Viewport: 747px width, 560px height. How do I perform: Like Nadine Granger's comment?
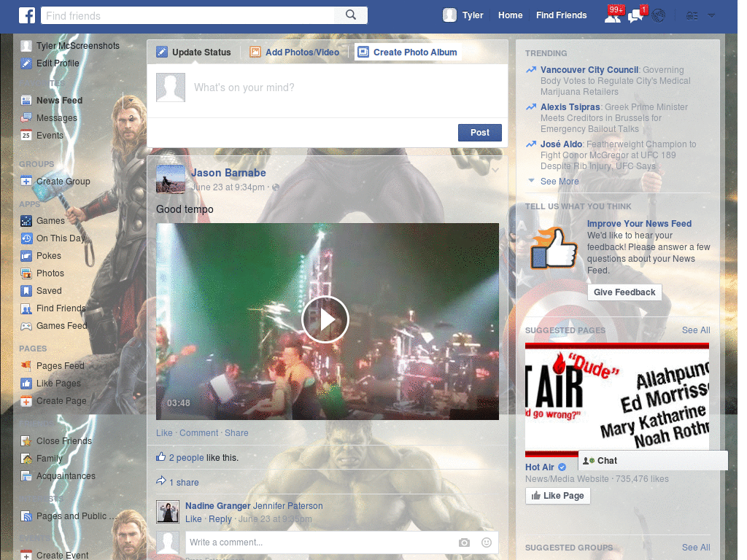tap(193, 518)
